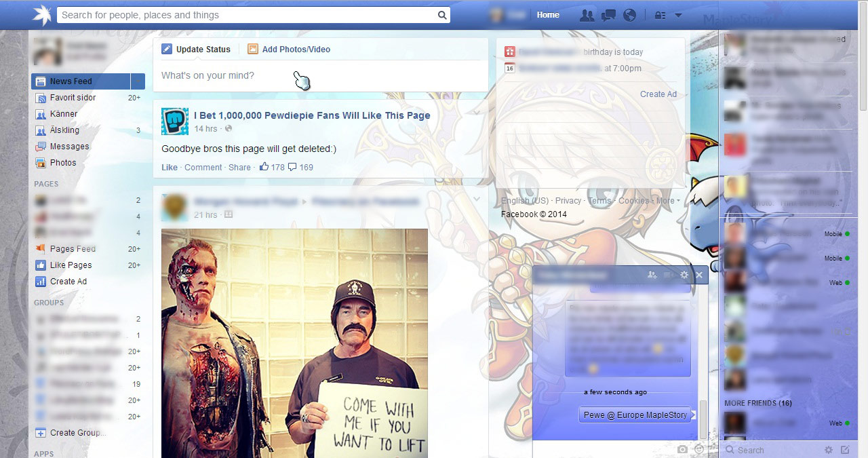Open the Come with me photo

tap(294, 343)
